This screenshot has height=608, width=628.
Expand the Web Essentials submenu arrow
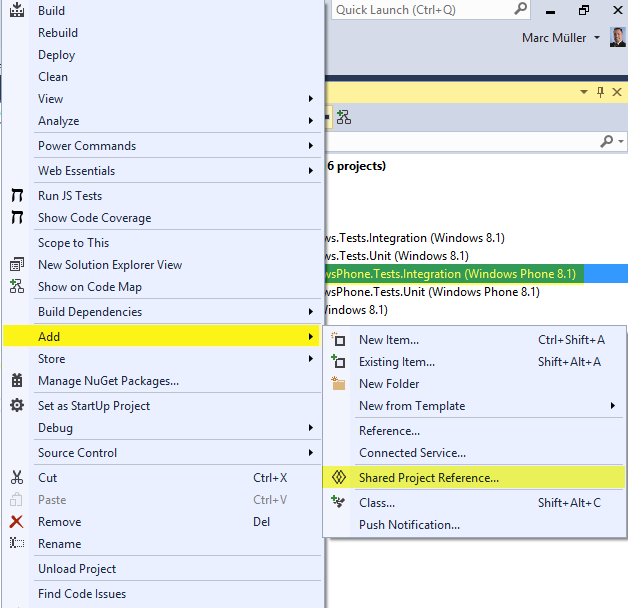pyautogui.click(x=310, y=171)
